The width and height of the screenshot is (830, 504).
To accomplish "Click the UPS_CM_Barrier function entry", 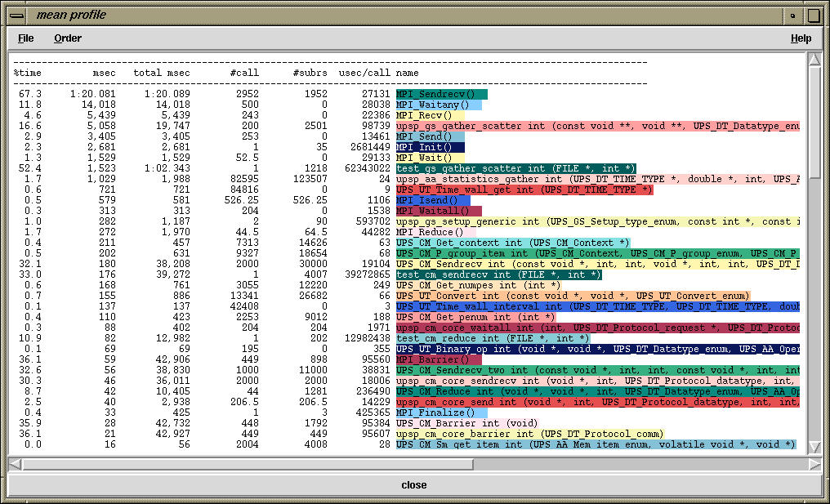I will (467, 422).
